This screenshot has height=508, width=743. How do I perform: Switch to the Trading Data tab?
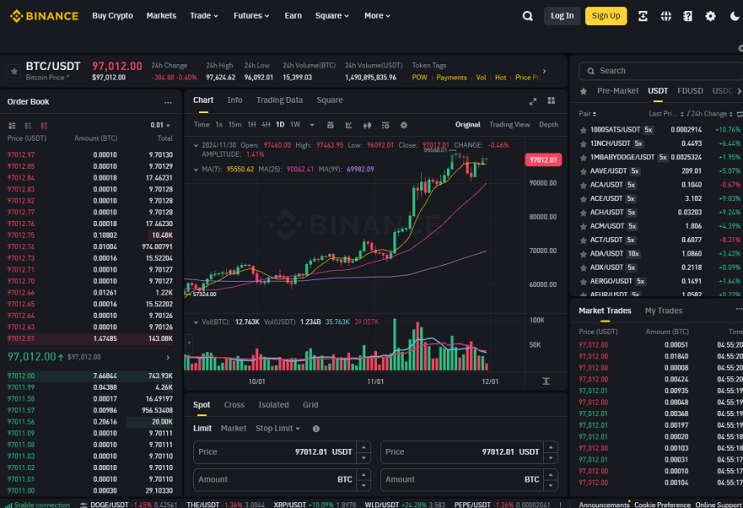click(x=279, y=100)
